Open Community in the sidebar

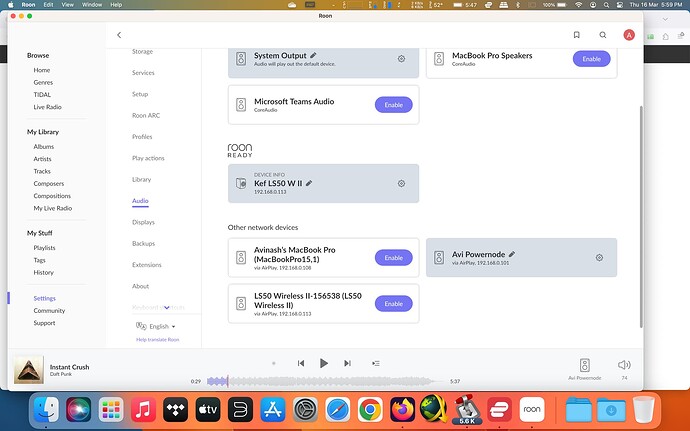pos(49,310)
